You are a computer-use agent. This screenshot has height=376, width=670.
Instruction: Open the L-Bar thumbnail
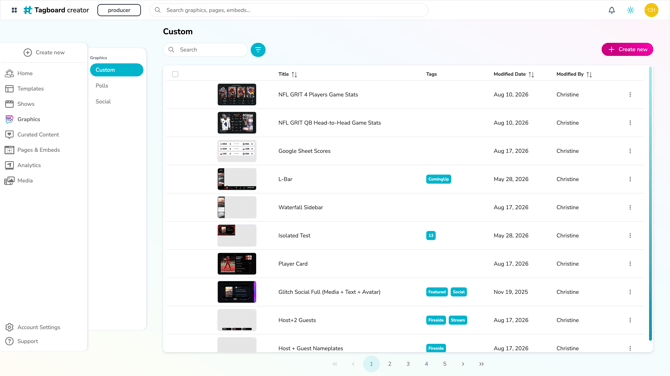click(237, 179)
